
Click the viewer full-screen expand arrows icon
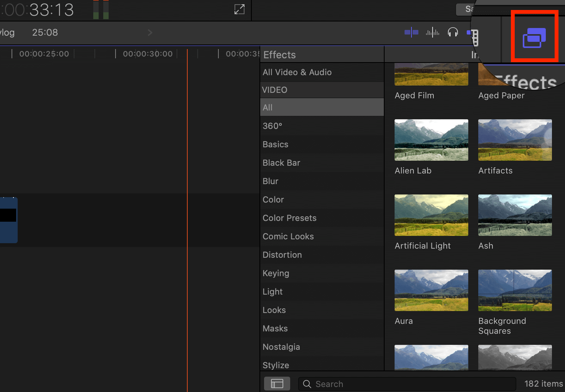240,9
